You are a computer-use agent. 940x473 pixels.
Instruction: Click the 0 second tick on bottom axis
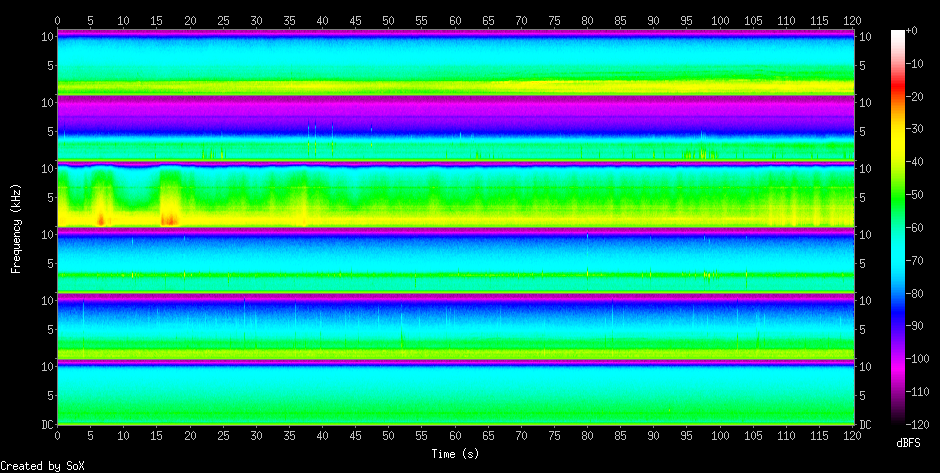click(58, 437)
